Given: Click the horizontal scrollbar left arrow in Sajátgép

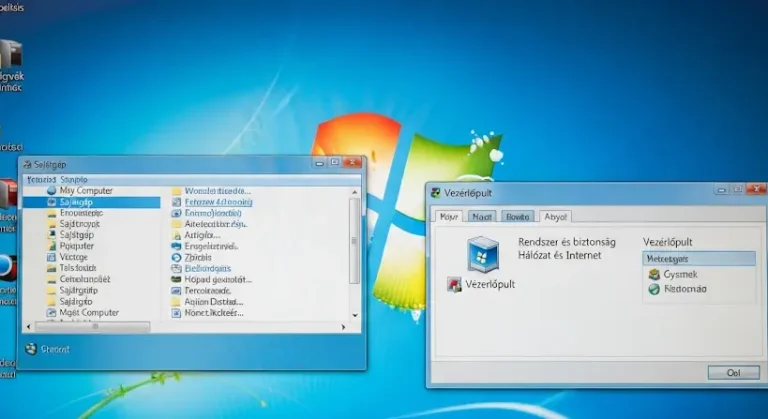Looking at the screenshot, I should coord(28,326).
